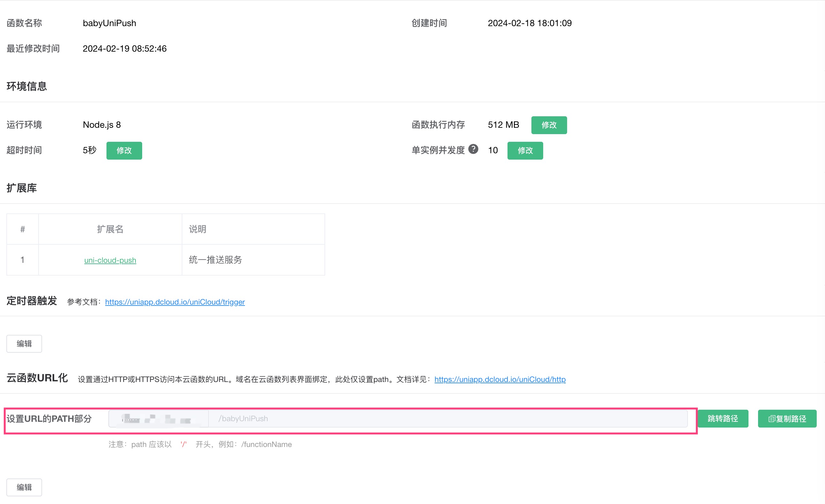Click 修改 next to 512 MB memory
The width and height of the screenshot is (825, 504).
(x=549, y=125)
